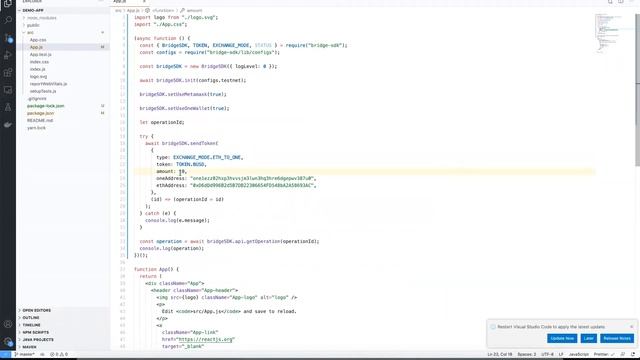Open App.js in file tree
The width and height of the screenshot is (640, 360).
click(x=36, y=47)
